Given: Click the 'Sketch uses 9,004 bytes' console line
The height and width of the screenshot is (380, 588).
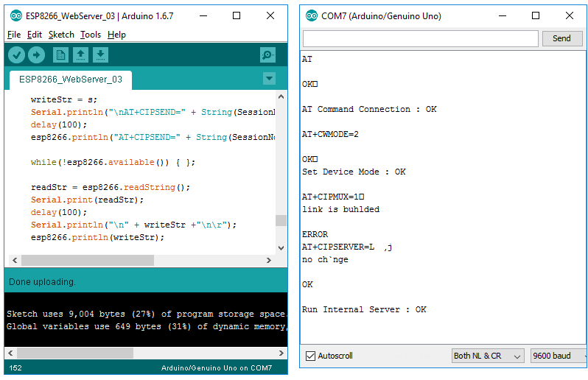Looking at the screenshot, I should coord(146,314).
